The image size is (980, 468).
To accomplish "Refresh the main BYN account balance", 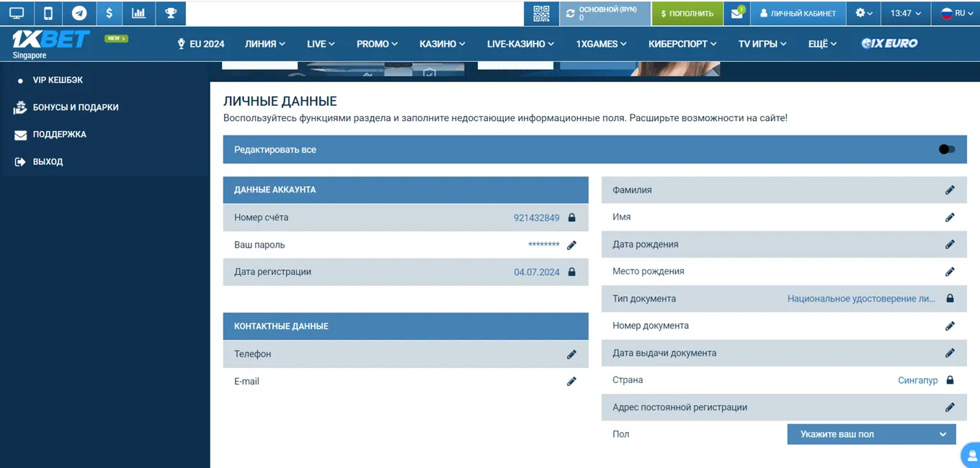I will (570, 14).
